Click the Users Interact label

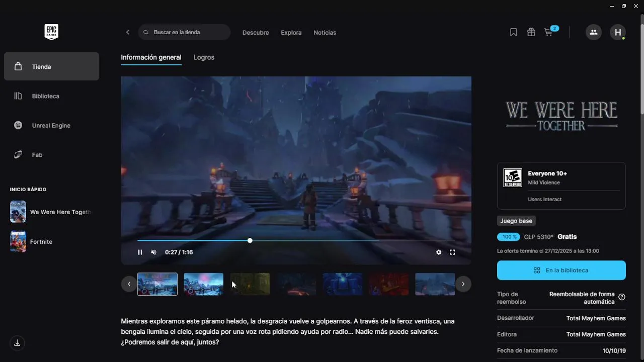point(545,200)
